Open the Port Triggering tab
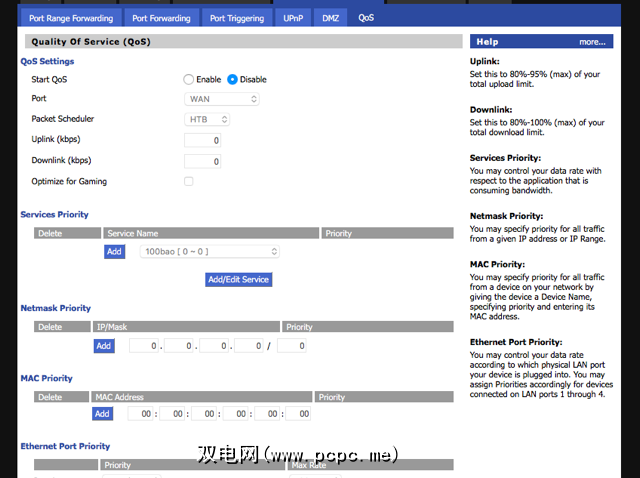 click(x=237, y=18)
